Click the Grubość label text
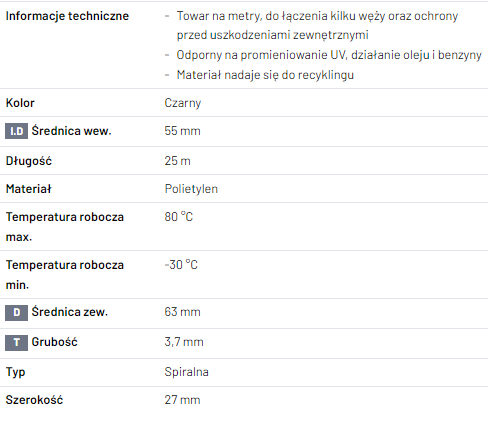488x423 pixels. [54, 342]
